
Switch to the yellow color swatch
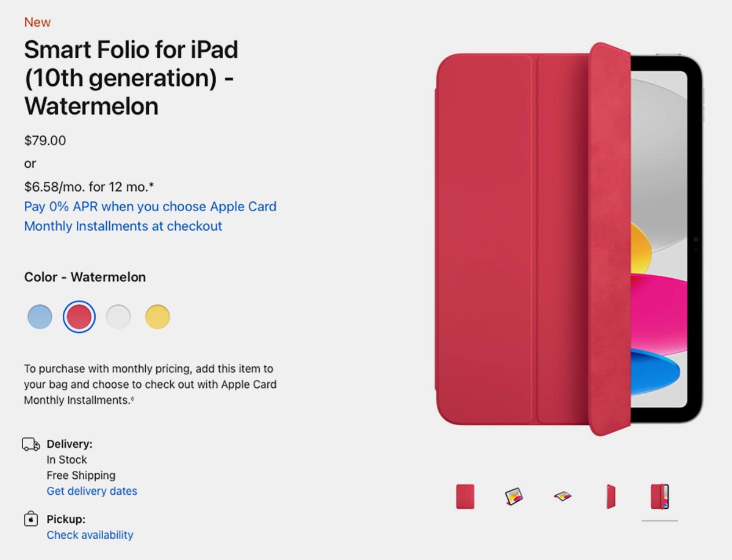(x=157, y=317)
